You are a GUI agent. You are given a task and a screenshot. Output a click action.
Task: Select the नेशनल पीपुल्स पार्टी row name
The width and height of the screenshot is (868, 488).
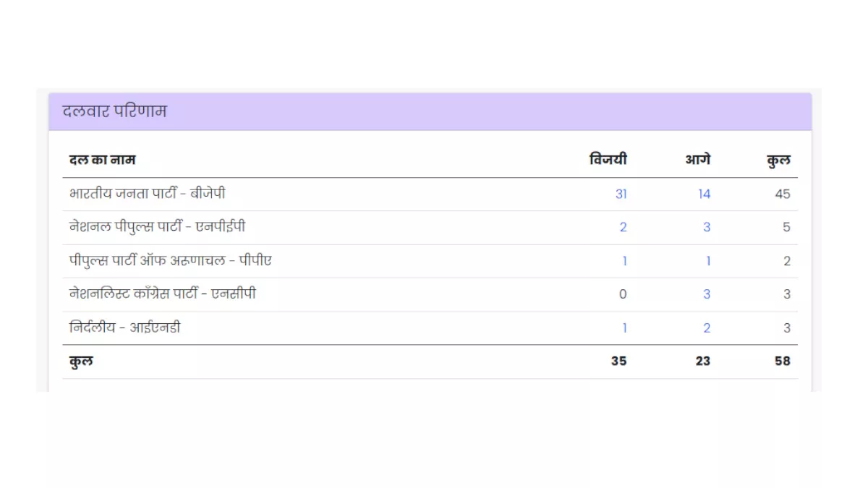point(157,227)
